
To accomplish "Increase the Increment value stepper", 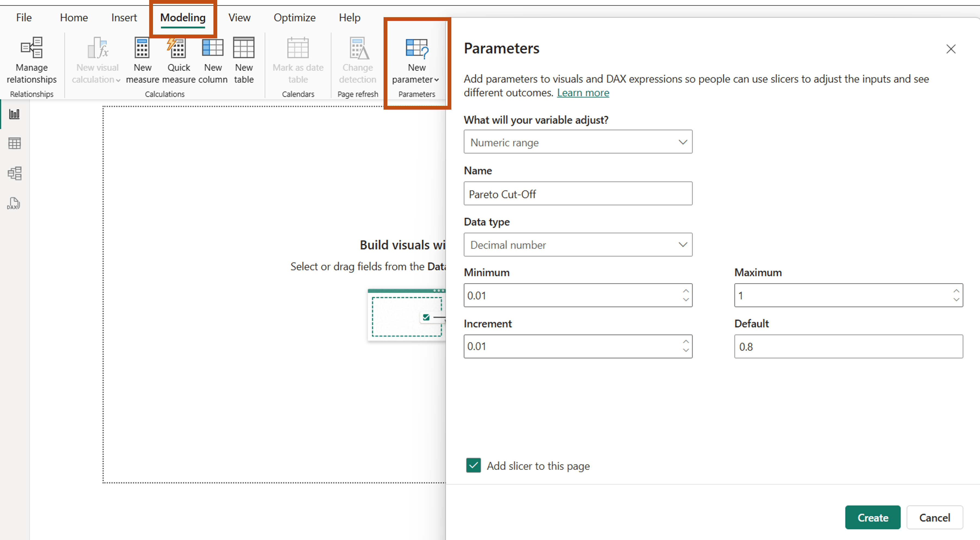I will tap(685, 341).
